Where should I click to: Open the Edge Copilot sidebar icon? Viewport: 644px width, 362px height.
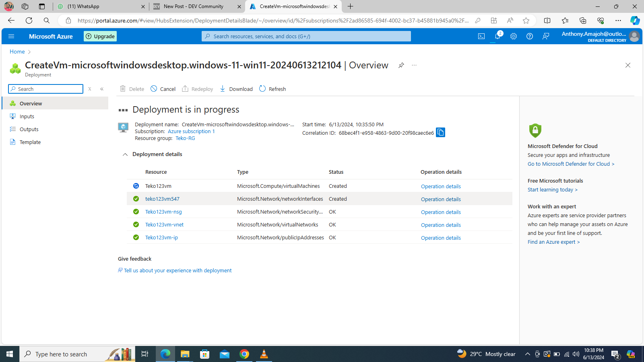(635, 21)
